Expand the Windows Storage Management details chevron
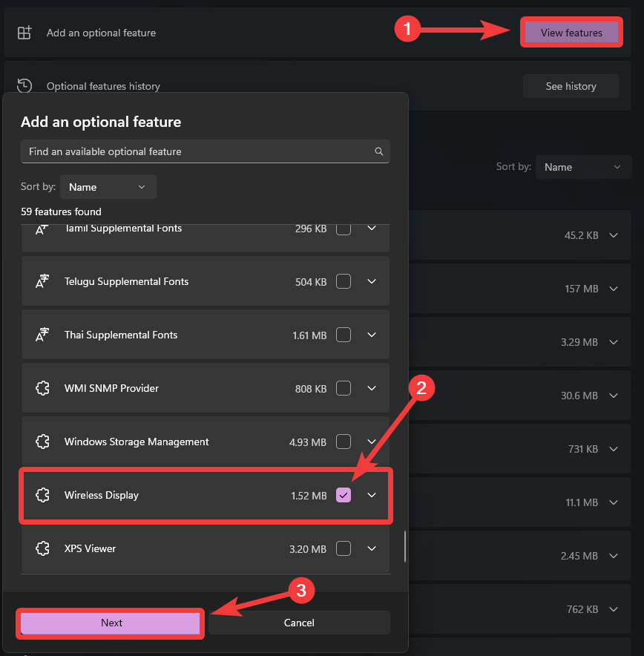Image resolution: width=644 pixels, height=656 pixels. click(x=372, y=442)
